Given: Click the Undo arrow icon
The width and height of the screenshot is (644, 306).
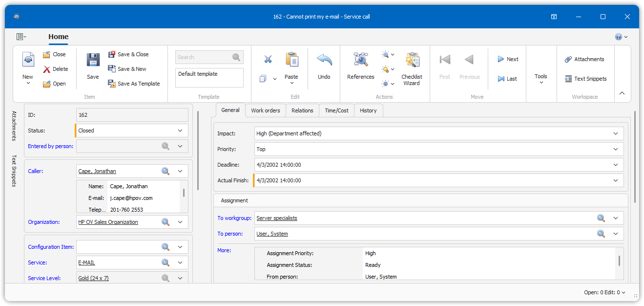Looking at the screenshot, I should click(324, 61).
